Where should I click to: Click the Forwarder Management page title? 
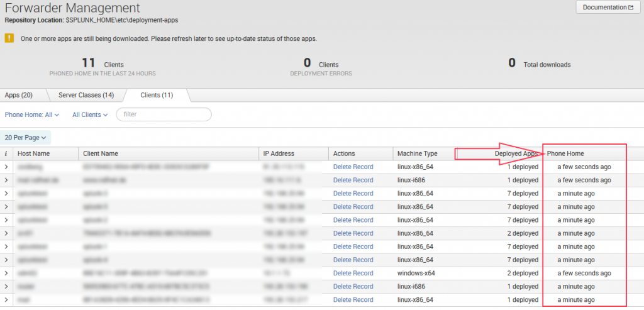pos(72,8)
